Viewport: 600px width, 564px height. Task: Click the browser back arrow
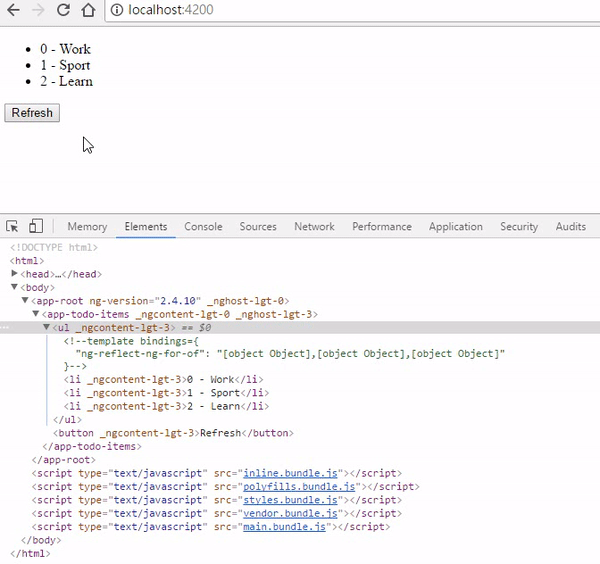click(x=13, y=10)
